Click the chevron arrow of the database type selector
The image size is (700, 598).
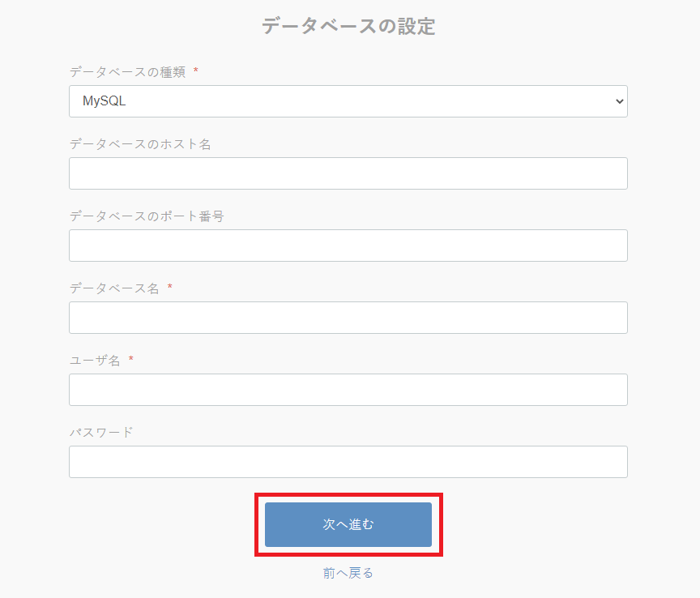[619, 101]
